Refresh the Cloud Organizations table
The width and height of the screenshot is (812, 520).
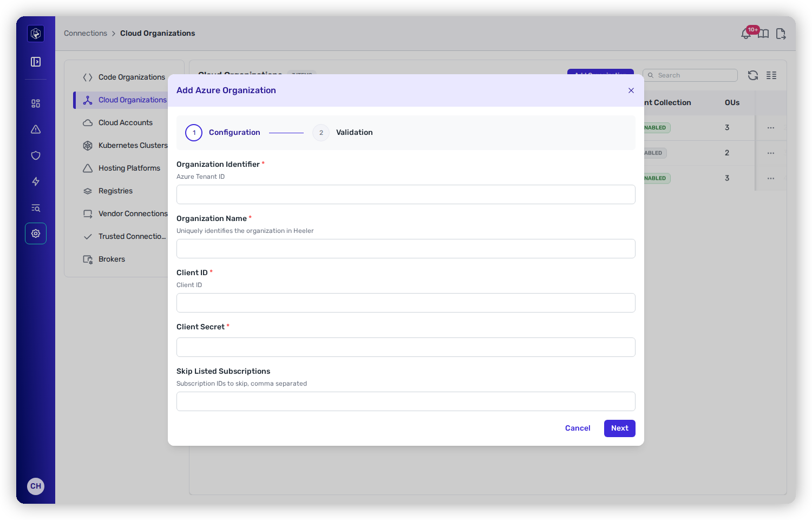[753, 75]
